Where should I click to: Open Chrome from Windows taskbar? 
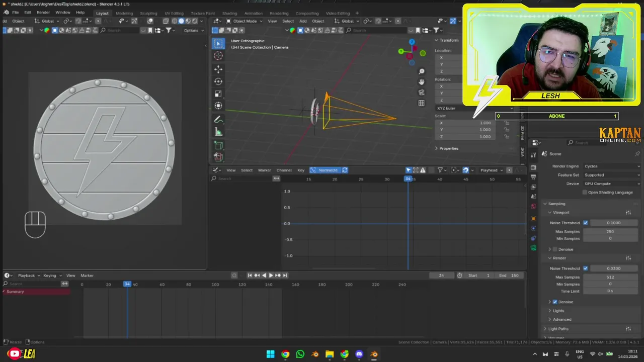coord(285,354)
